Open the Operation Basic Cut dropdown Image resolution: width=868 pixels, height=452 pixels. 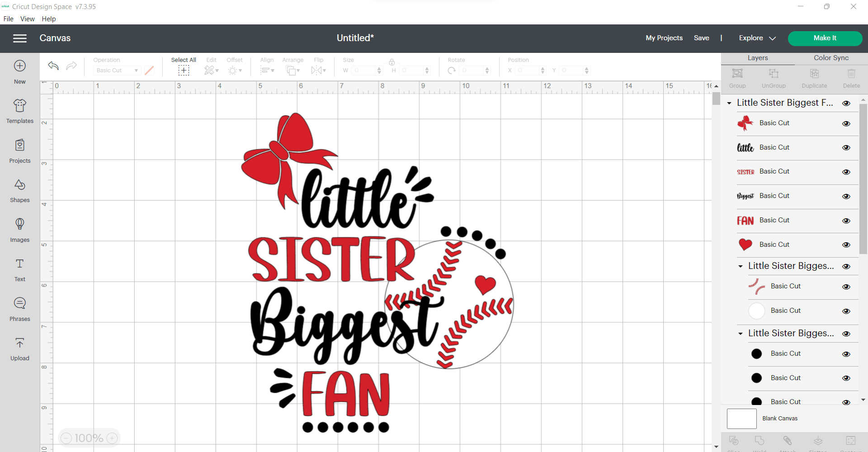(x=117, y=71)
